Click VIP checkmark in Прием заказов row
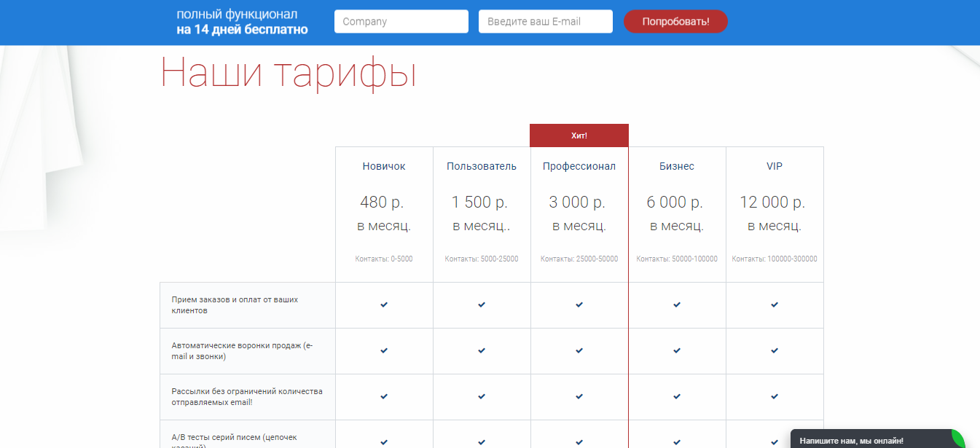Image resolution: width=980 pixels, height=448 pixels. point(775,304)
